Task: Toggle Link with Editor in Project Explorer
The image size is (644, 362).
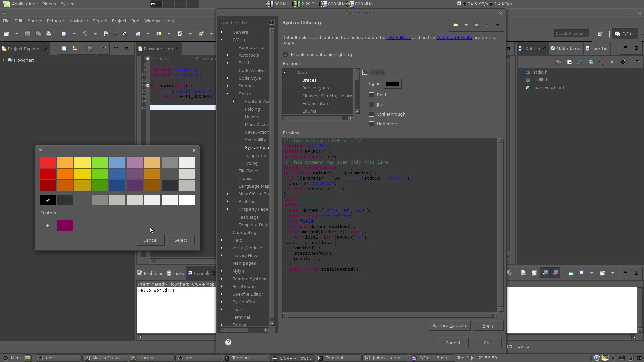Action: tap(75, 48)
